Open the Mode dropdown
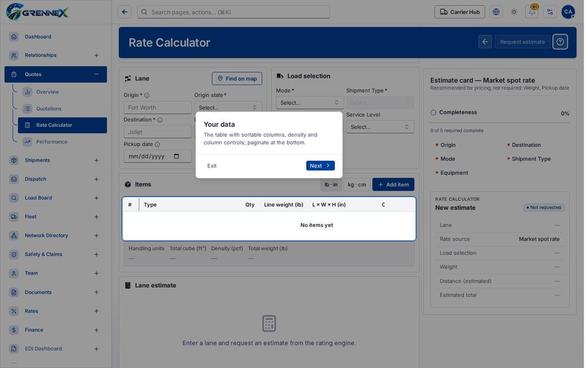 309,103
